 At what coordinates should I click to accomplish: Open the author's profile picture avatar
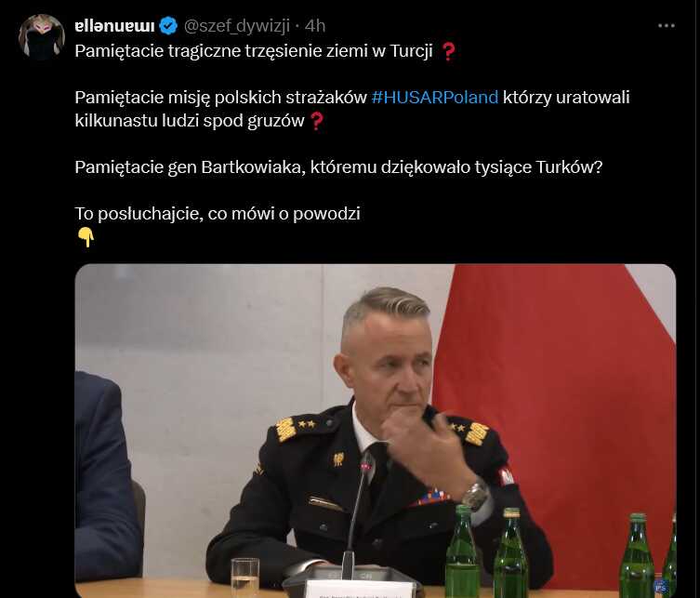(42, 37)
